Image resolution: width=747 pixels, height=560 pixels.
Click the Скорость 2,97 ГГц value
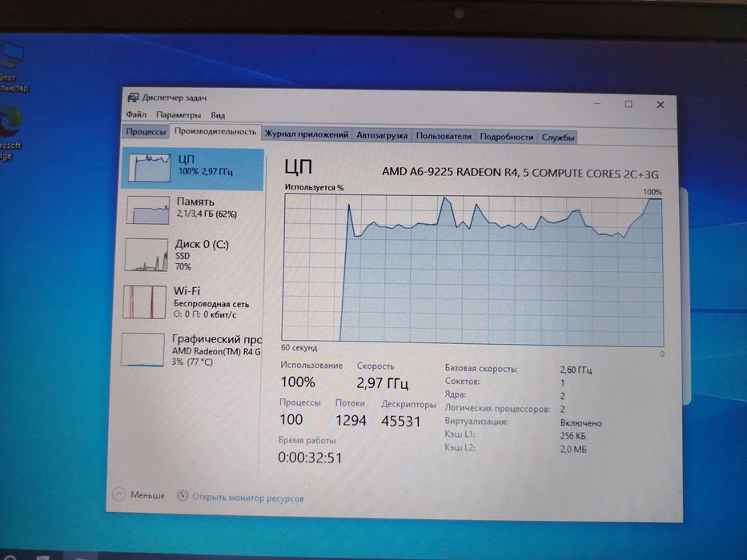383,383
